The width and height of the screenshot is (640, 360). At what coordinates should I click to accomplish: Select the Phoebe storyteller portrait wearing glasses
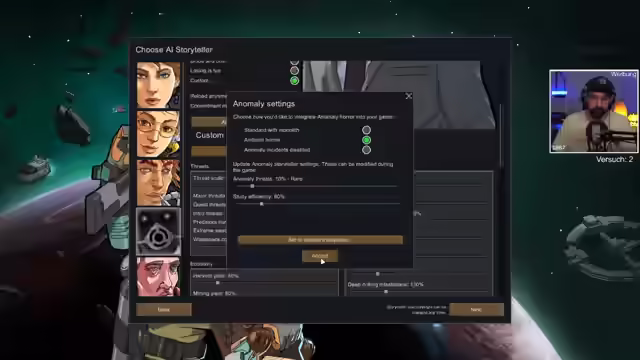(158, 134)
